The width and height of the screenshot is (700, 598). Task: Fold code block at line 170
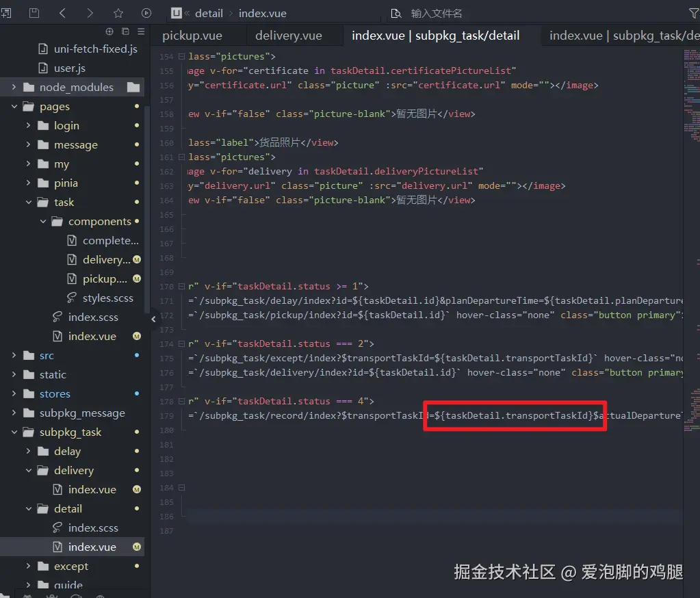pyautogui.click(x=182, y=287)
